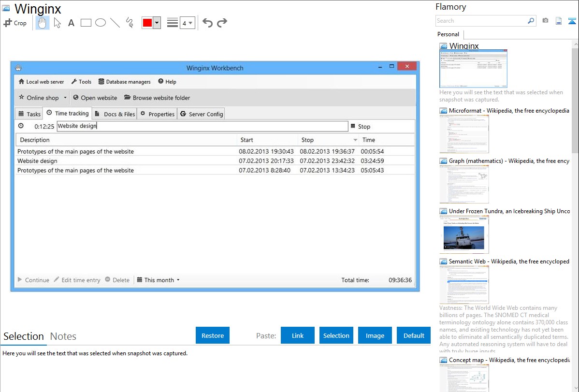Choose the freehand scribble tool
The width and height of the screenshot is (579, 392).
(129, 23)
